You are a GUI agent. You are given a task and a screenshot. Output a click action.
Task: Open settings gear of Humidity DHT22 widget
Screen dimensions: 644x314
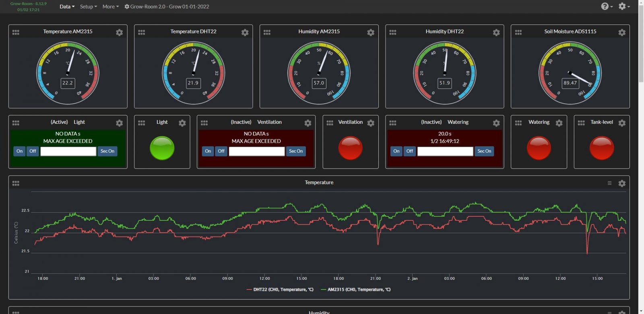pos(496,33)
